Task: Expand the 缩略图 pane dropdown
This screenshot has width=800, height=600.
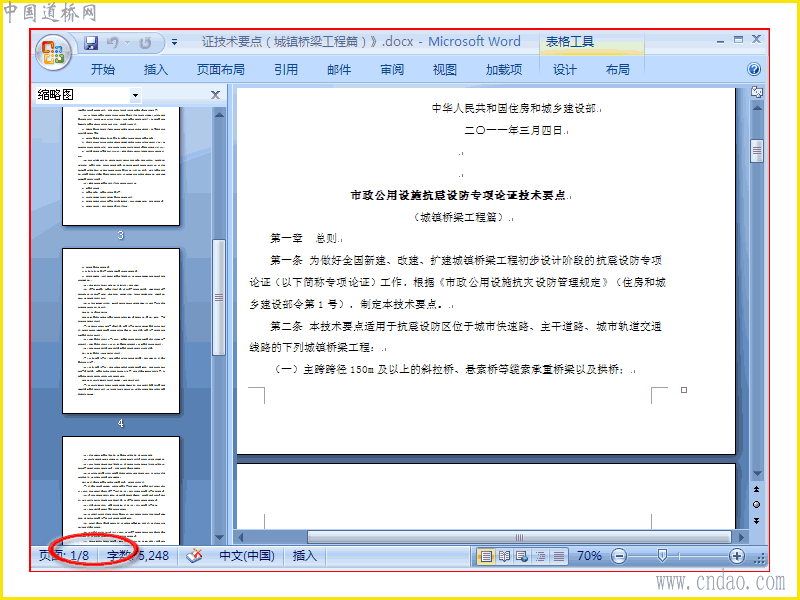Action: coord(135,95)
